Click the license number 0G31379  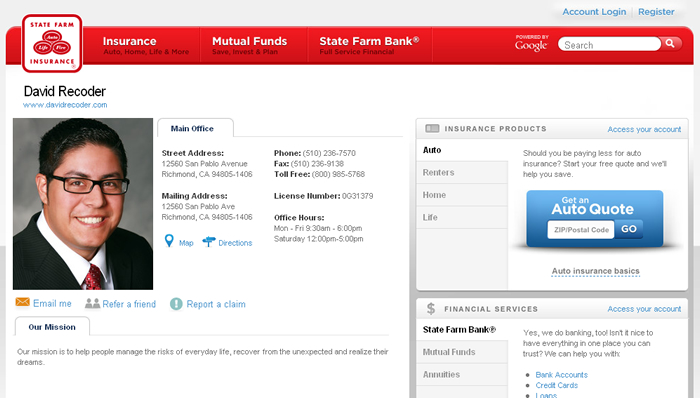(x=358, y=196)
